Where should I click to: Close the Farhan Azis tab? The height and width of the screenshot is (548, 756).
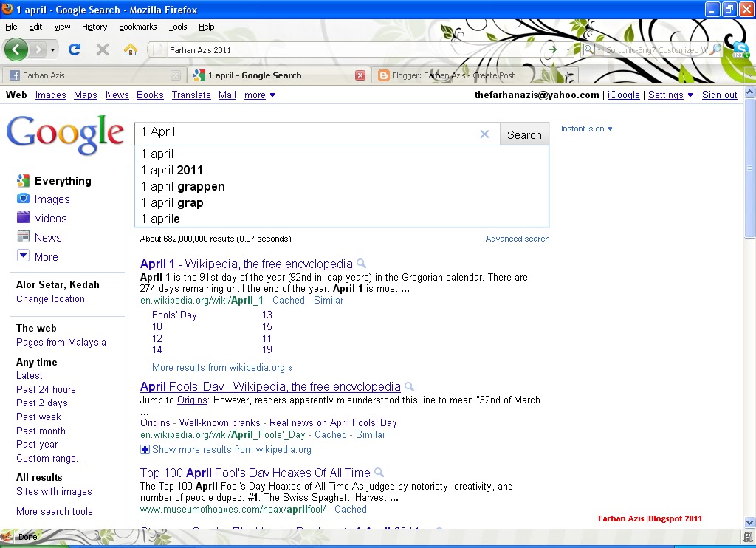[x=176, y=75]
